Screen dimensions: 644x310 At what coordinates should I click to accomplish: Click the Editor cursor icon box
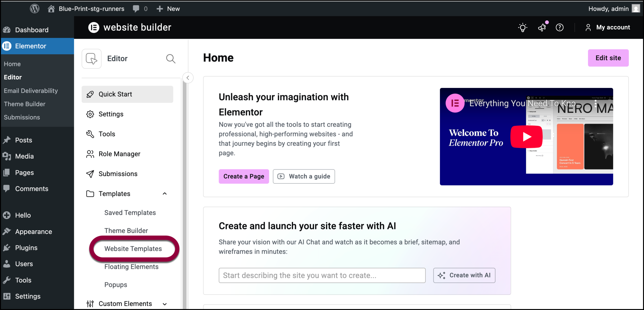92,59
